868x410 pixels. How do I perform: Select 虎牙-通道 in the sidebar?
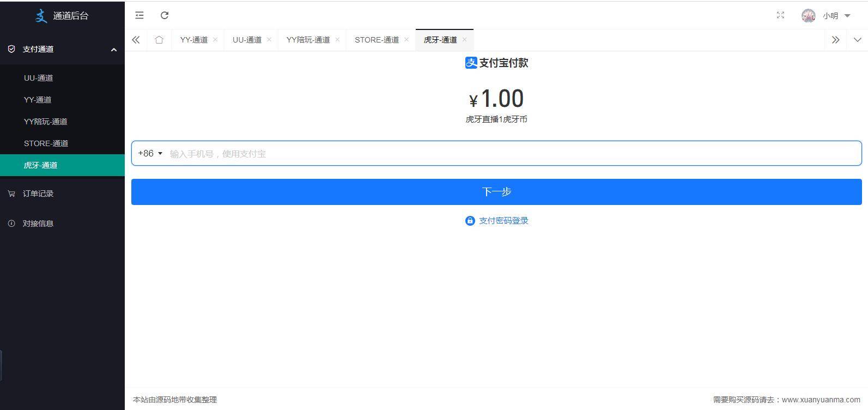click(62, 165)
